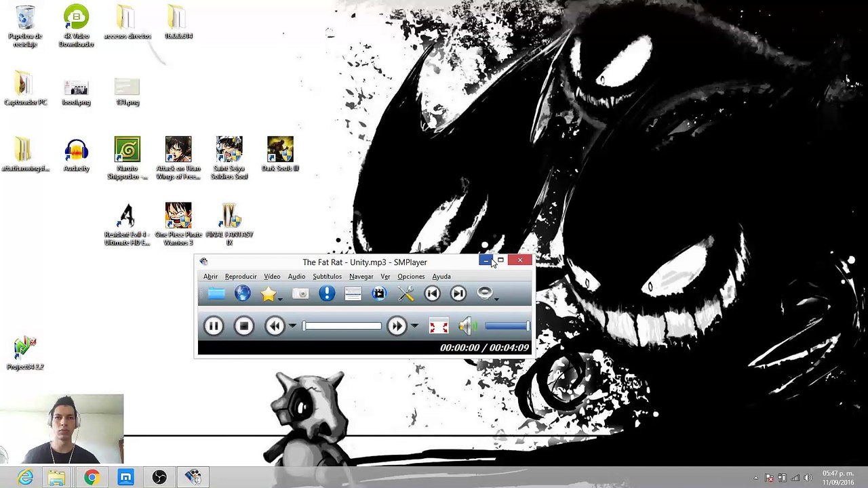Switch to OBS Studio in the taskbar
868x488 pixels.
[x=159, y=478]
